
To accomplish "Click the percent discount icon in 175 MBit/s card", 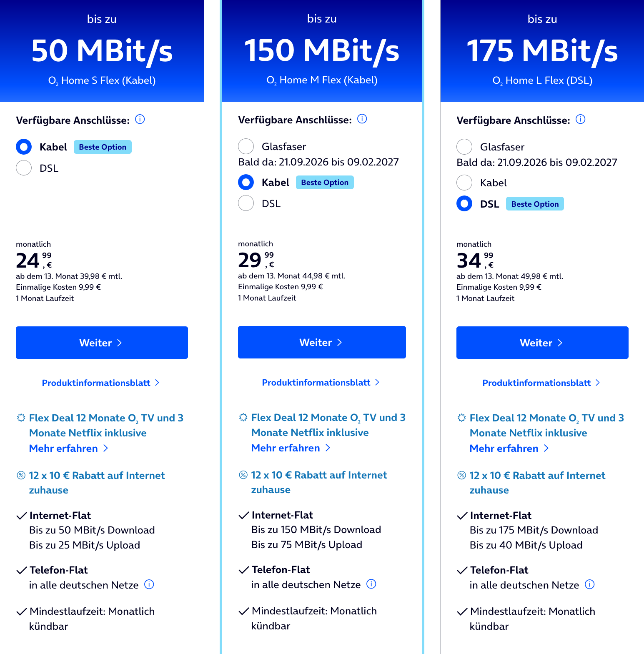I will 461,475.
